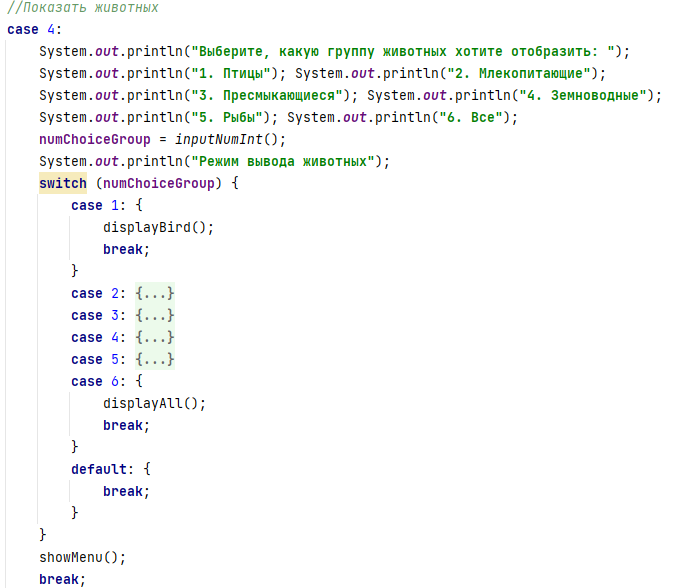Click break; inside the default block
Viewport: 679px width, 588px height.
pos(126,491)
